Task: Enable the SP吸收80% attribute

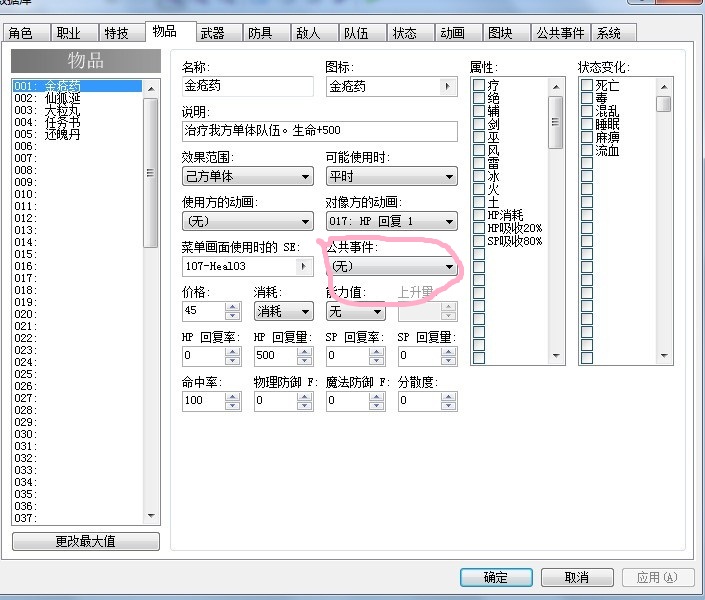Action: (479, 241)
